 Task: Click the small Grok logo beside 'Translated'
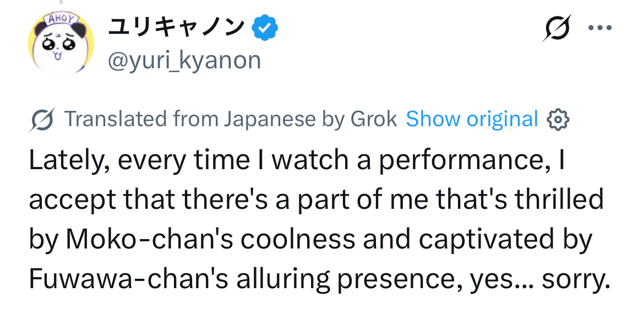pos(42,120)
